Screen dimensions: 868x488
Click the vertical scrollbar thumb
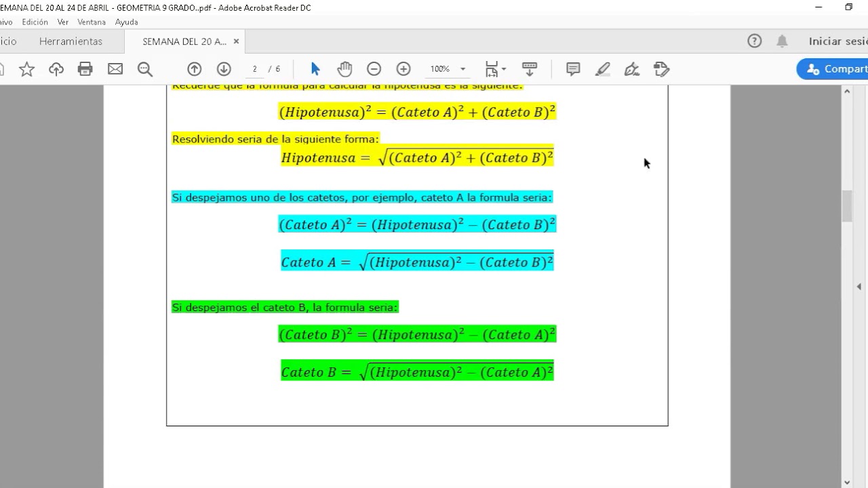pos(847,206)
